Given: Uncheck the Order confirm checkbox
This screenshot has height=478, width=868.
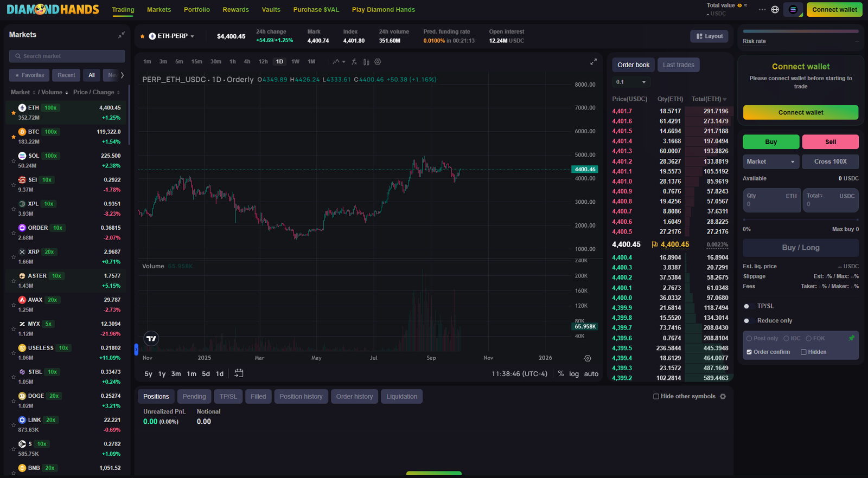Looking at the screenshot, I should tap(749, 352).
